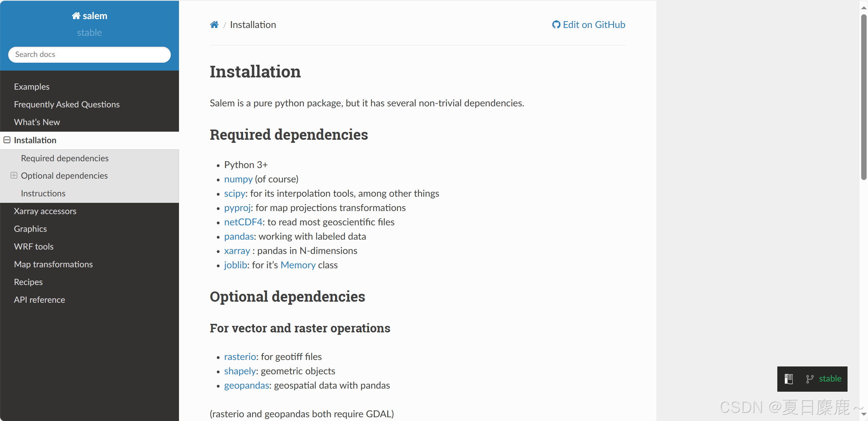This screenshot has height=421, width=868.
Task: Click the home icon in breadcrumb
Action: (214, 25)
